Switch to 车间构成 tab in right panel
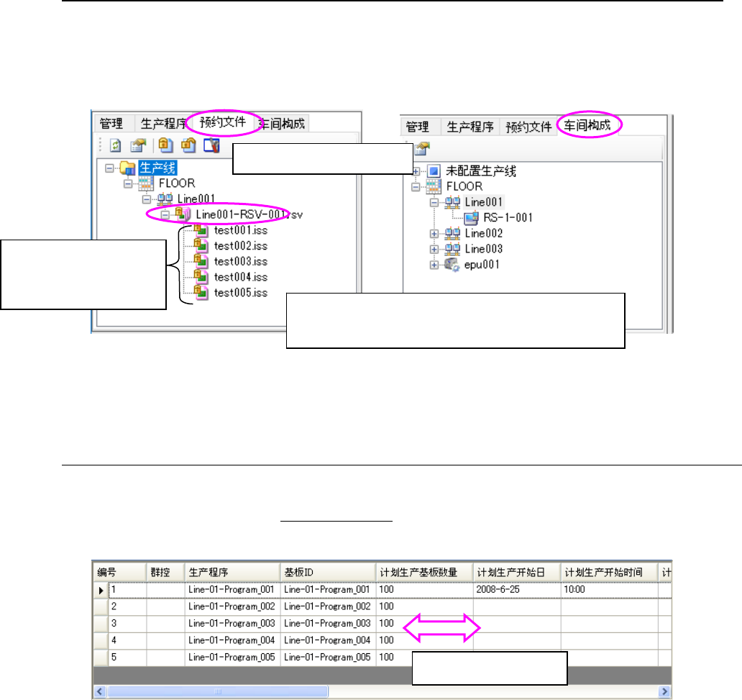Viewport: 742px width, 700px height. [x=587, y=125]
